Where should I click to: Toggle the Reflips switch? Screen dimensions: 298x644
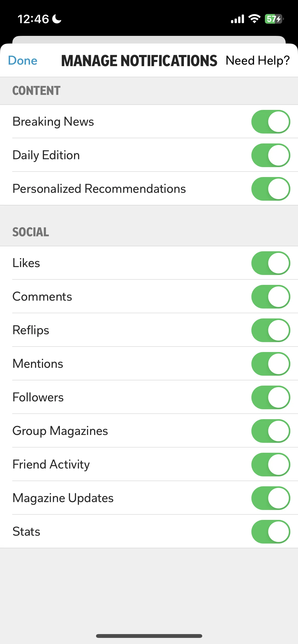click(x=271, y=330)
